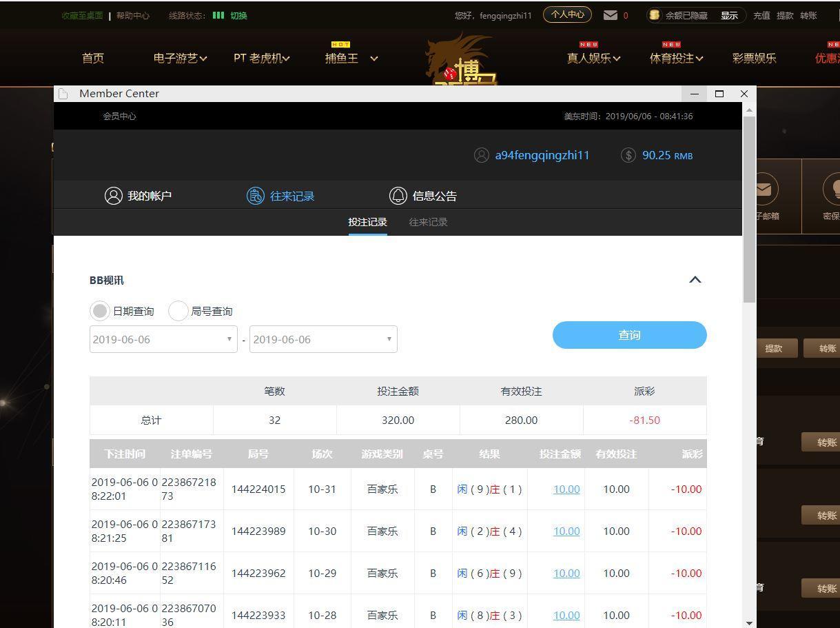
Task: Click the dialog vertical scrollbar thumb
Action: pyautogui.click(x=750, y=209)
